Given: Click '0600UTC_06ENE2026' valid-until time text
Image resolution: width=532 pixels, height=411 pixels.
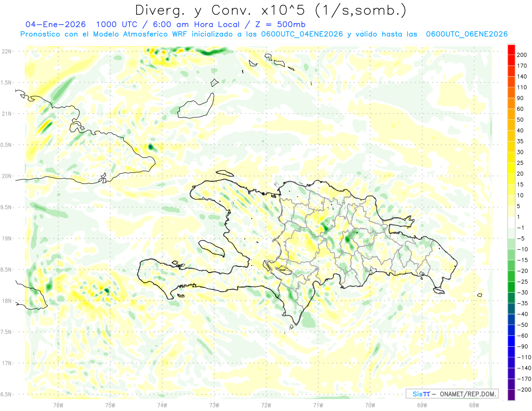Looking at the screenshot, I should point(466,34).
